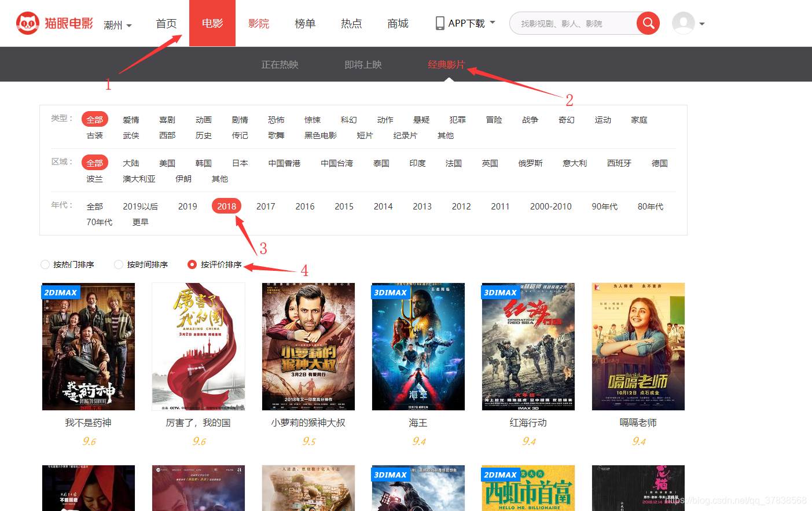Filter by genre 喜剧
The height and width of the screenshot is (511, 812).
click(x=167, y=120)
